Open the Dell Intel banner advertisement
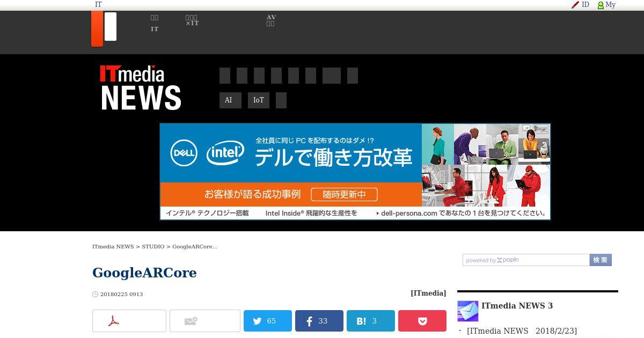Image resolution: width=644 pixels, height=338 pixels. coord(355,172)
